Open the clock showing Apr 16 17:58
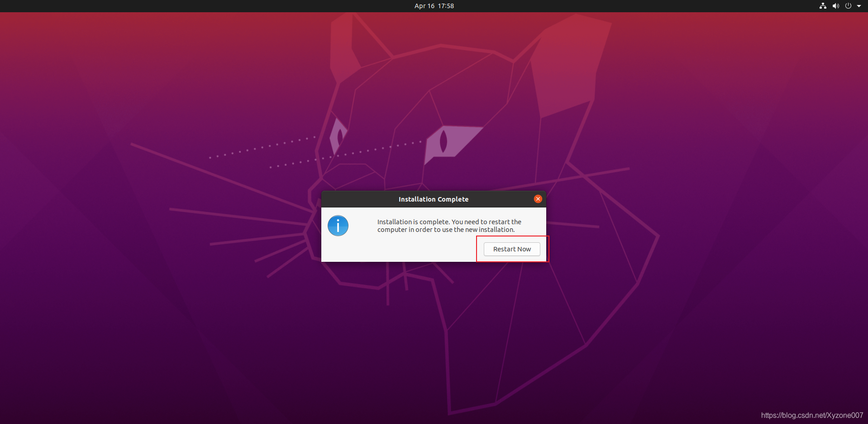This screenshot has width=868, height=424. 434,6
